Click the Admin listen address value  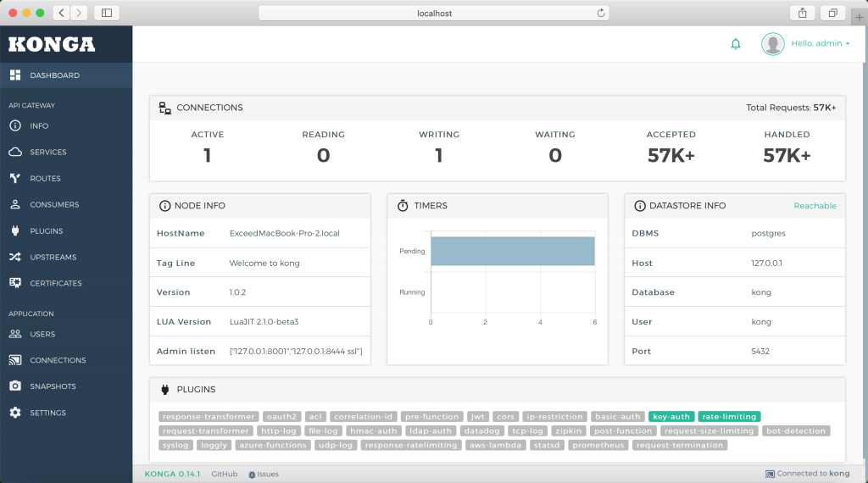coord(296,352)
